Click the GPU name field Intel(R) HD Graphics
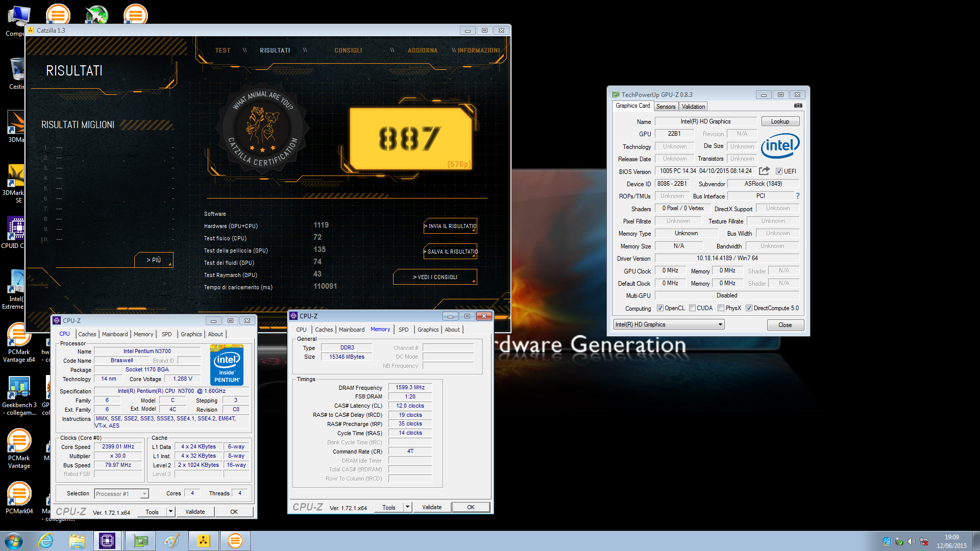This screenshot has height=551, width=980. click(x=705, y=121)
